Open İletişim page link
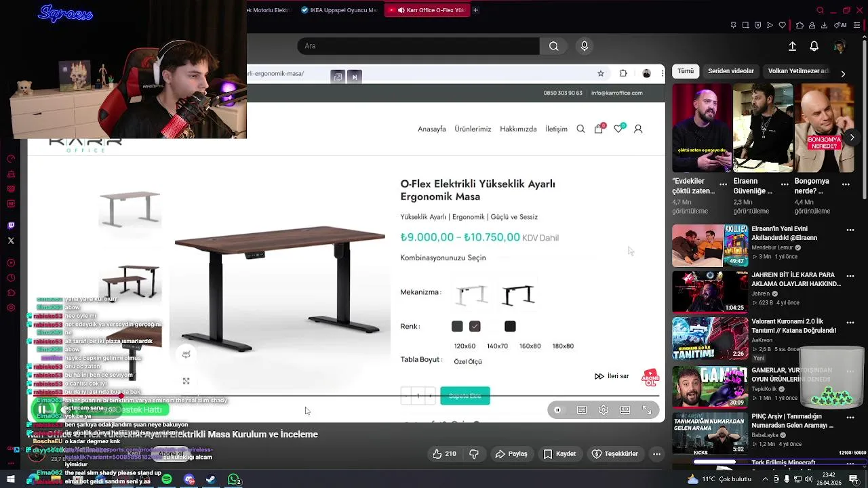Screen dimensions: 868x488 pyautogui.click(x=556, y=129)
